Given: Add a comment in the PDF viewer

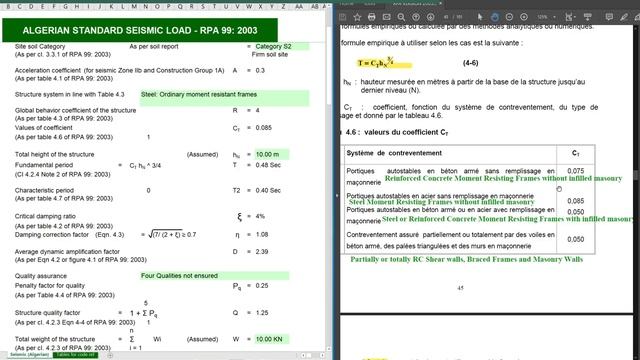Looking at the screenshot, I should (x=609, y=17).
